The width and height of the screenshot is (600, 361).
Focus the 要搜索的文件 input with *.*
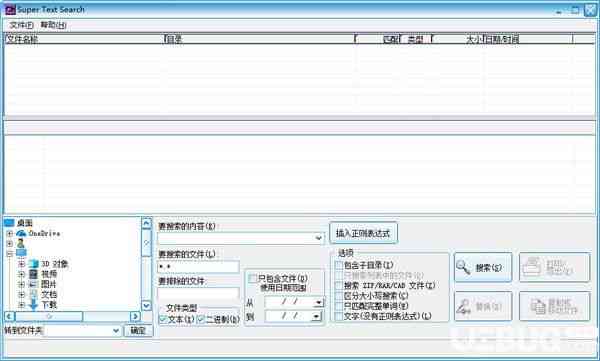coord(199,266)
